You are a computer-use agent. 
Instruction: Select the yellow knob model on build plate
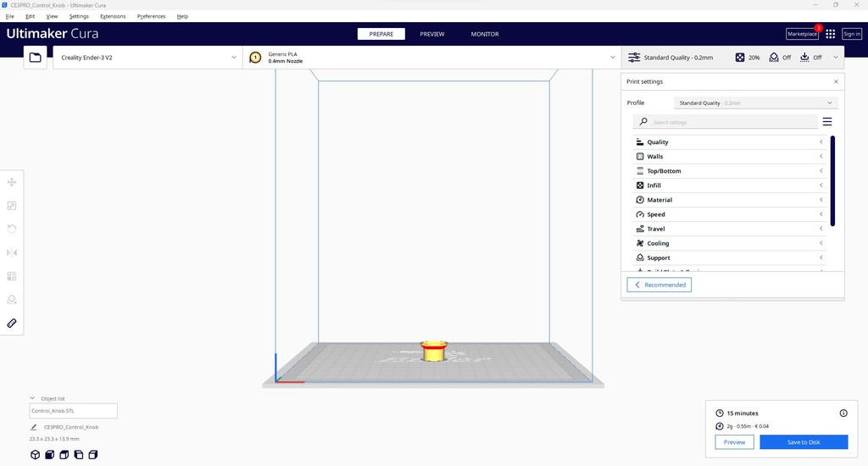(x=433, y=352)
